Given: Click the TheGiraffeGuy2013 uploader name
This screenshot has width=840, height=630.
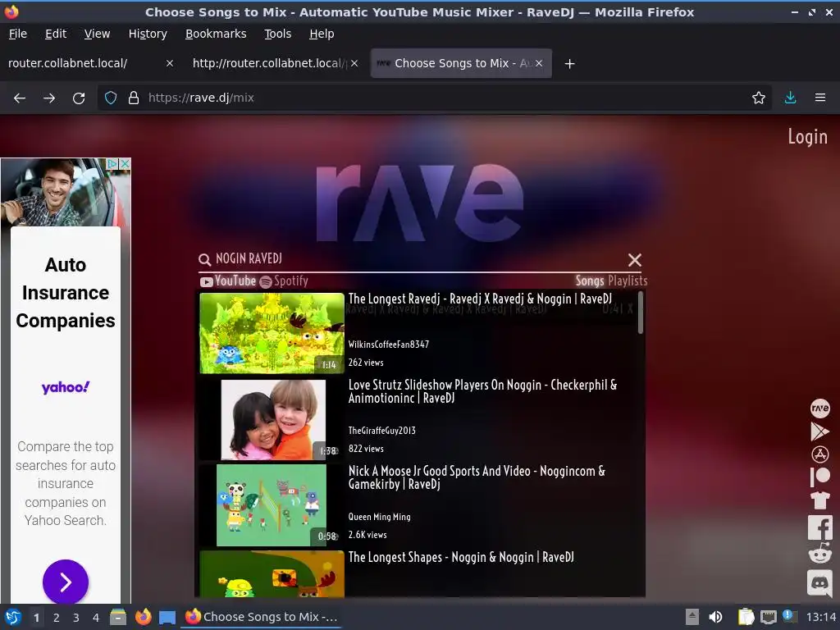Looking at the screenshot, I should (382, 431).
